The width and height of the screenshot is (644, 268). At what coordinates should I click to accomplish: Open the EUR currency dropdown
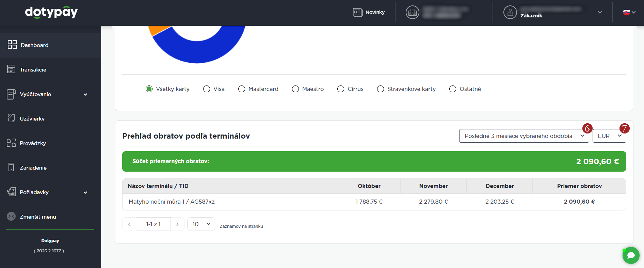pos(609,136)
